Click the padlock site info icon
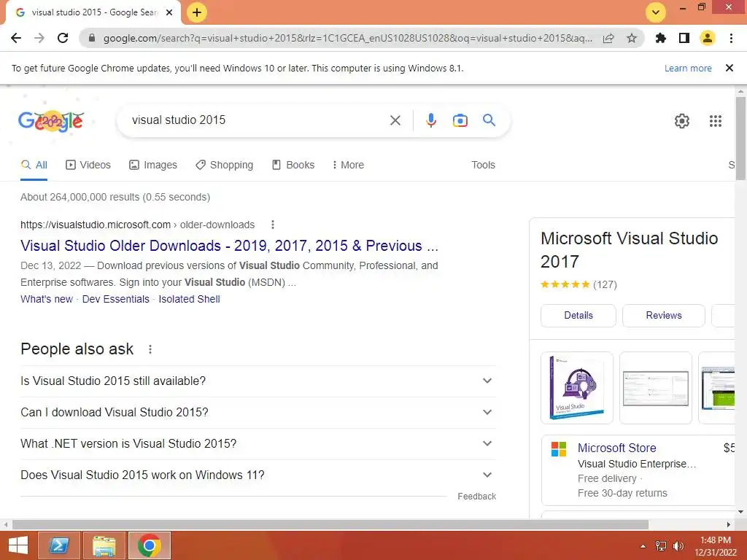 coord(92,38)
